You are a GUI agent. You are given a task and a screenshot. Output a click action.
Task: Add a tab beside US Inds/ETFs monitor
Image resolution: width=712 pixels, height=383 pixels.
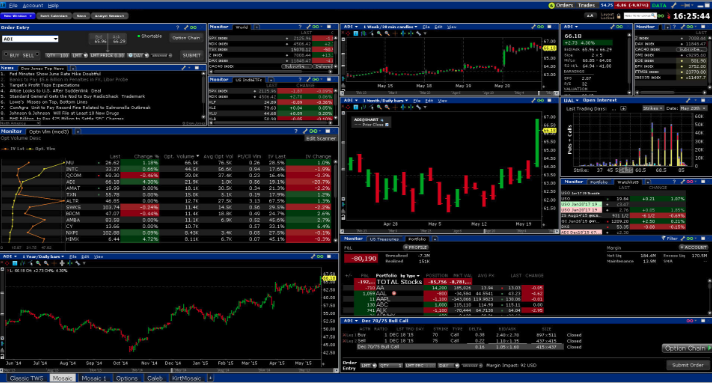pyautogui.click(x=271, y=80)
